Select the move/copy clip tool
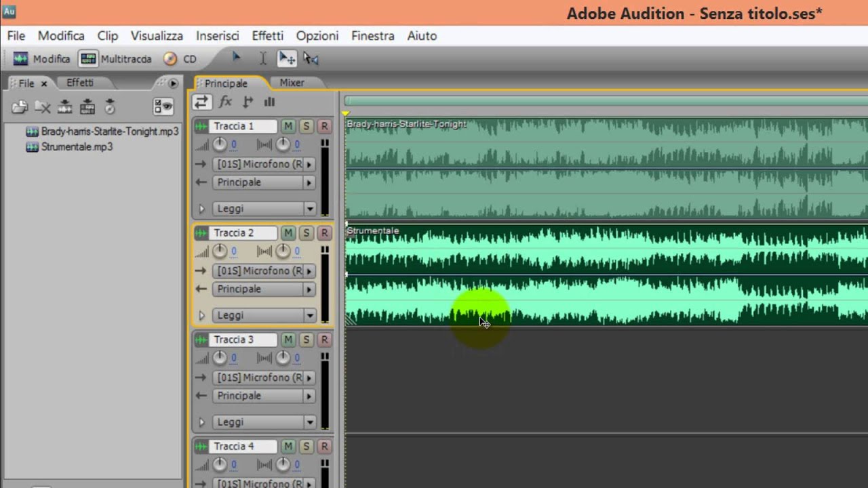Screen dimensions: 868x488 tap(288, 59)
